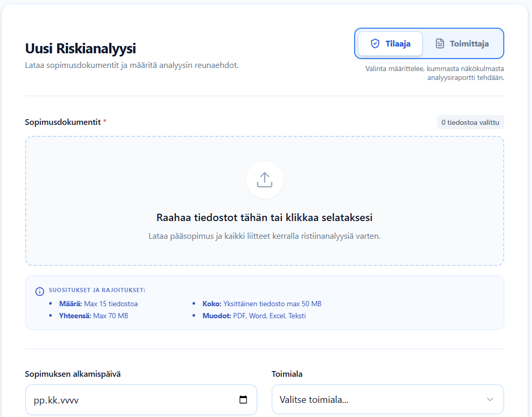Click the Uusi Riskianalyysi heading
This screenshot has width=532, height=417.
click(x=81, y=48)
